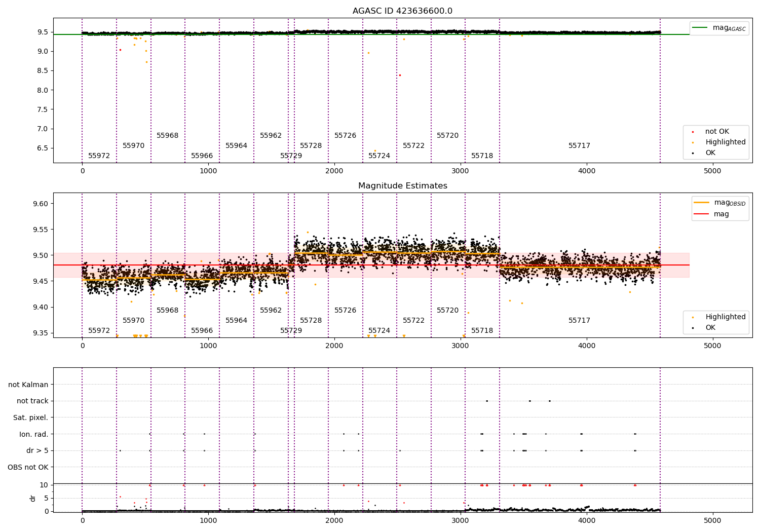Select the mag OBSID legend entry
Viewport: 760px width, 532px height.
(x=719, y=203)
